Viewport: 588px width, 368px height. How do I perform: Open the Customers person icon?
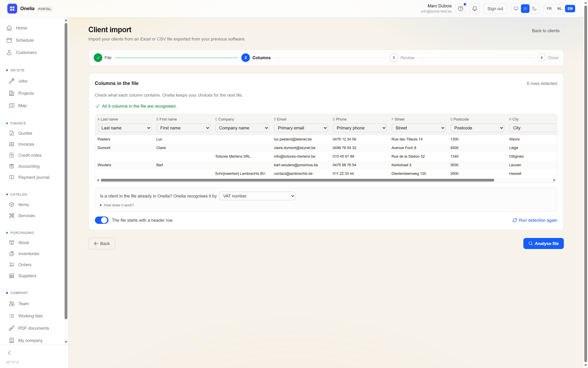point(9,52)
